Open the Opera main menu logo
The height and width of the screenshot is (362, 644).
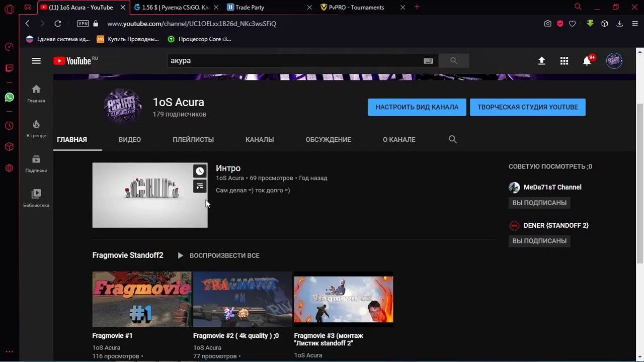coord(9,9)
